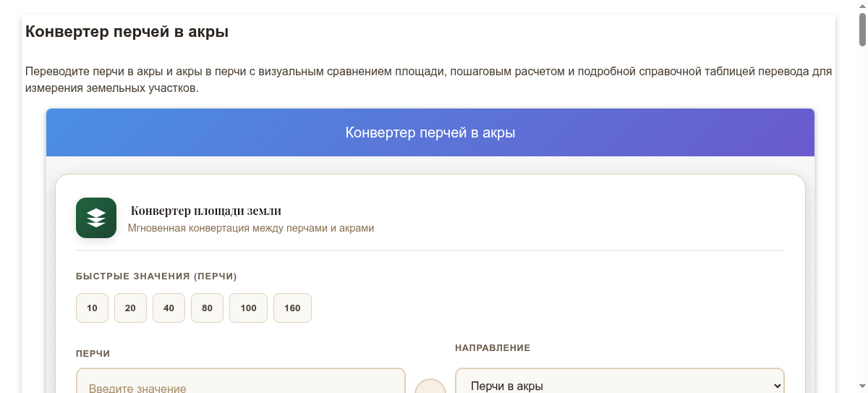
Task: Click the vertical page scrollbar thumb
Action: (x=862, y=29)
